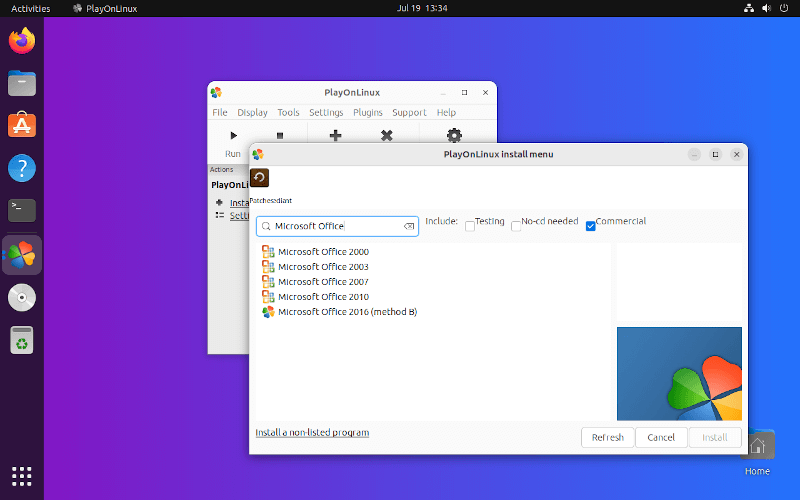This screenshot has width=800, height=500.
Task: Open the Tools menu in PlayOnLinux
Action: click(x=288, y=112)
